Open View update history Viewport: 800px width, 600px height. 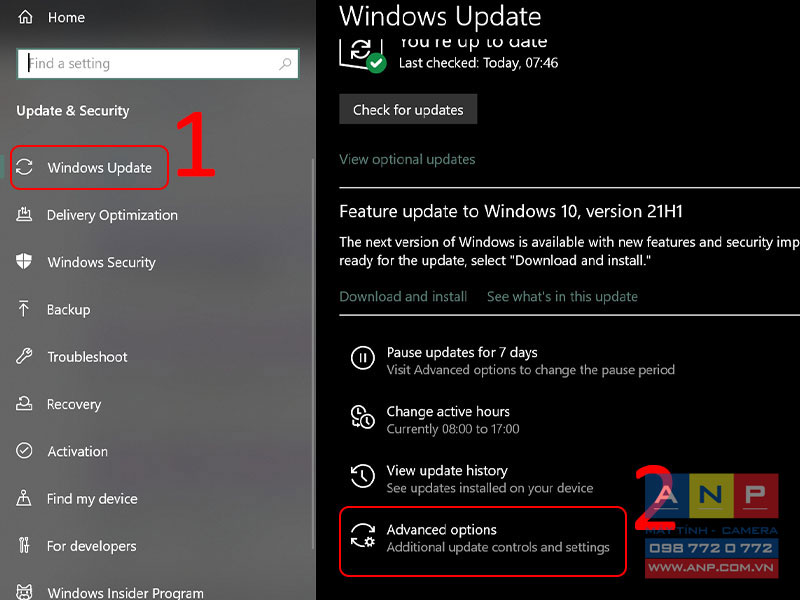pyautogui.click(x=447, y=470)
